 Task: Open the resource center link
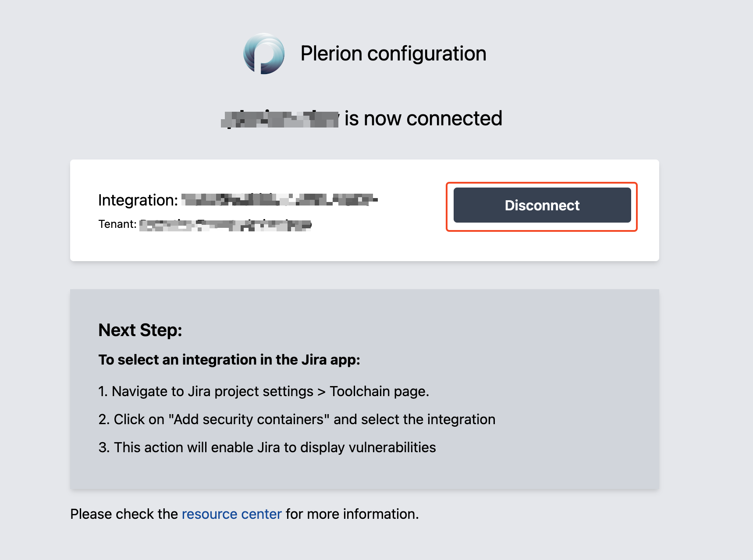pos(231,514)
